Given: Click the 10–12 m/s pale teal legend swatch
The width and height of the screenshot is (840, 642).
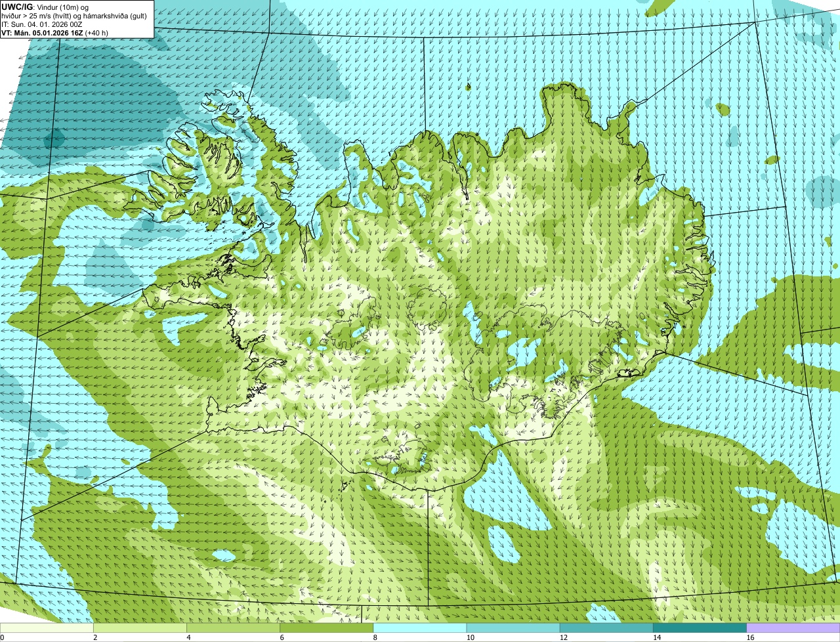Looking at the screenshot, I should [x=513, y=628].
